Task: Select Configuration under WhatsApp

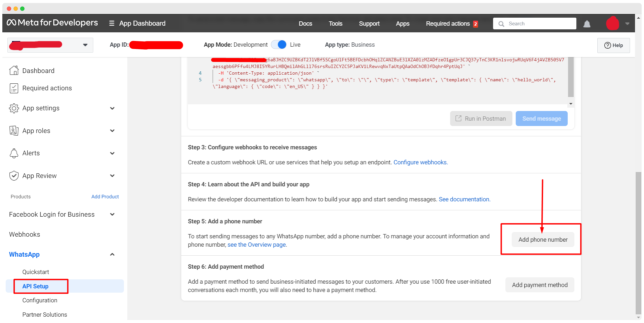Action: click(x=40, y=300)
